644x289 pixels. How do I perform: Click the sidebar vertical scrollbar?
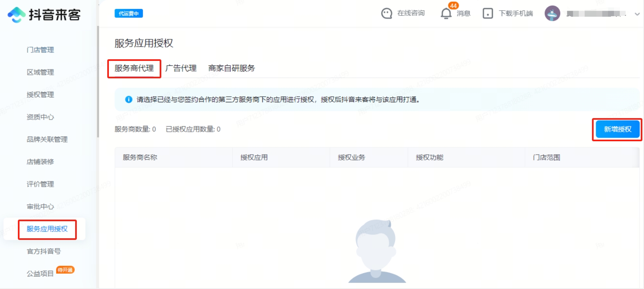pyautogui.click(x=98, y=81)
